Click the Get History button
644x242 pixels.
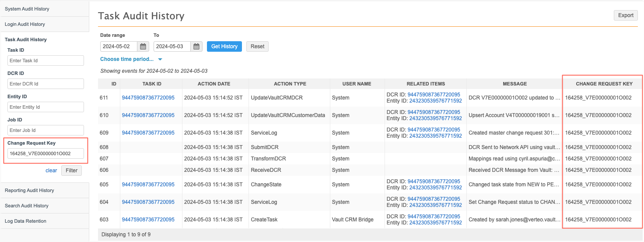click(224, 46)
